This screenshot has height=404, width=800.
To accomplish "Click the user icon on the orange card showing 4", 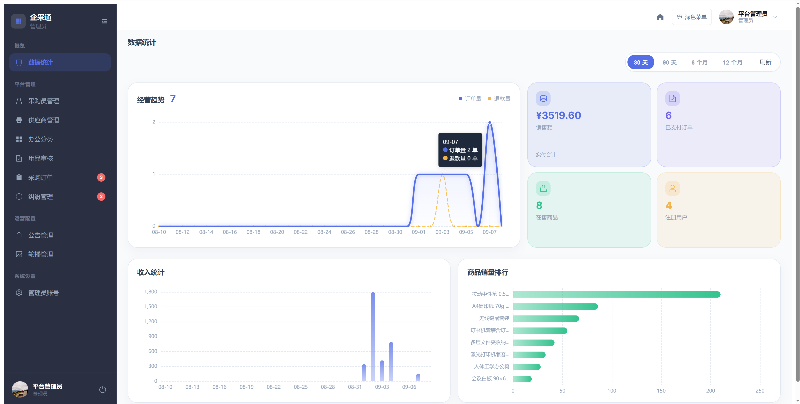I will [672, 188].
